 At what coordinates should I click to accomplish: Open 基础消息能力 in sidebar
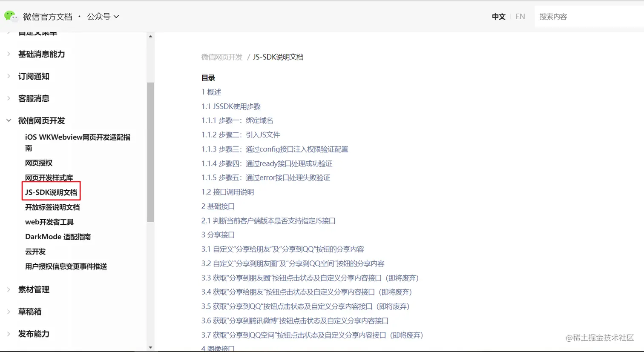41,54
